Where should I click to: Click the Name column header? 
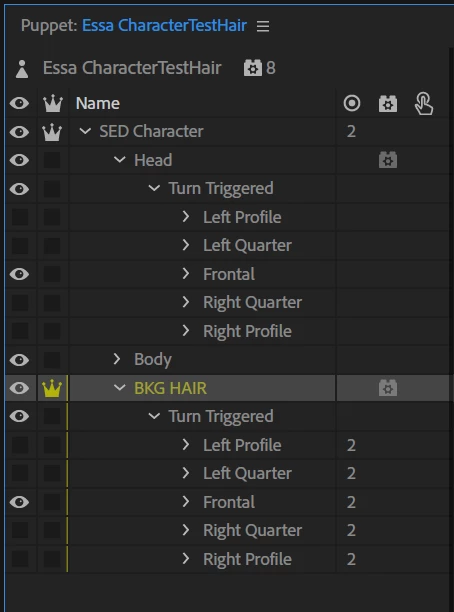98,103
